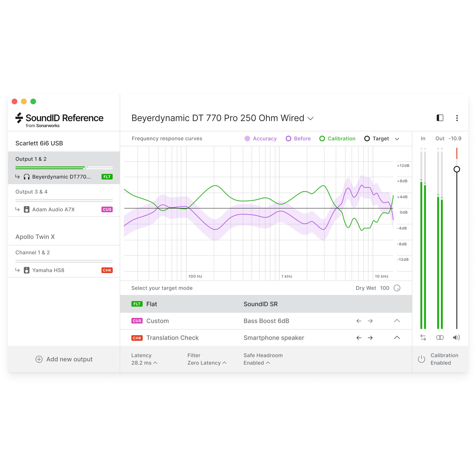Click the Smartphone speaker profile name
This screenshot has width=476, height=476.
click(274, 338)
